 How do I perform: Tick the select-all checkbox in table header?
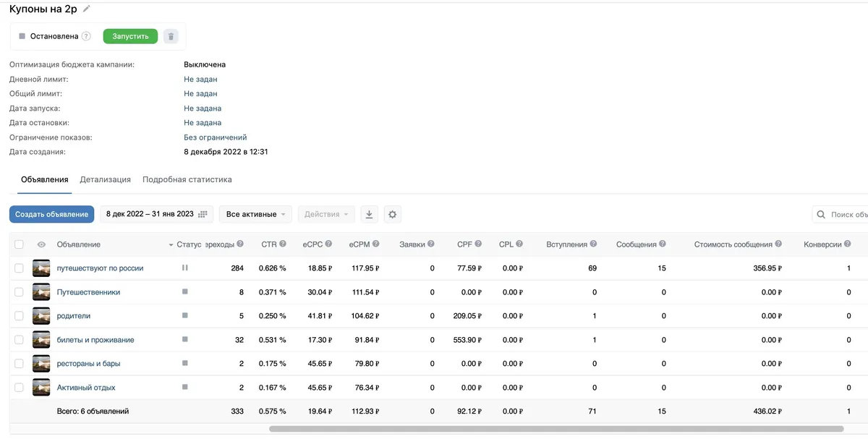19,244
